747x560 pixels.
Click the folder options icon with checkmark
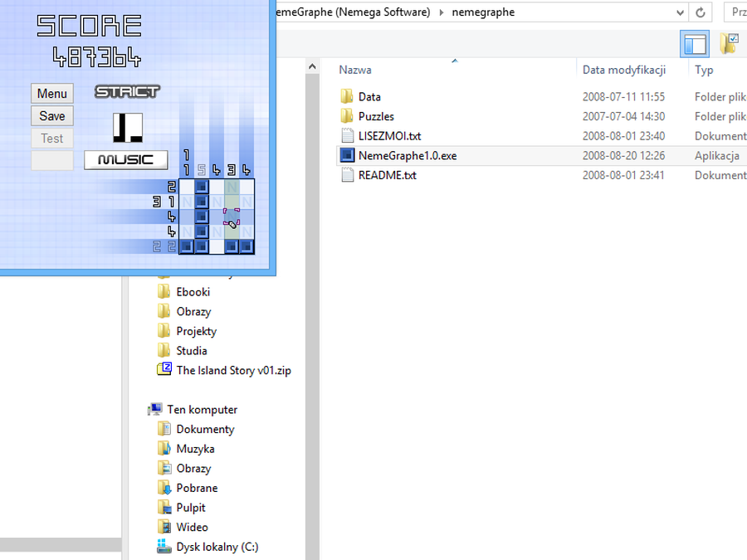pos(730,43)
